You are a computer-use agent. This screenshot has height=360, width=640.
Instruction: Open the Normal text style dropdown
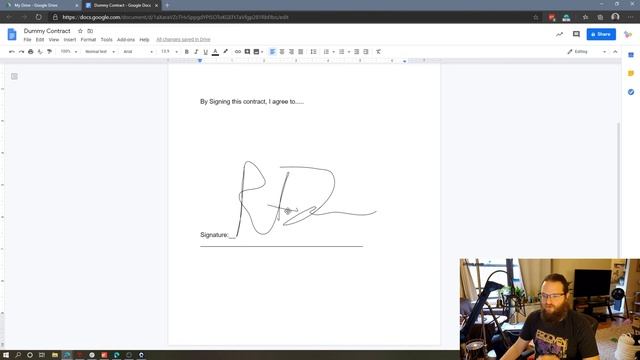(100, 52)
